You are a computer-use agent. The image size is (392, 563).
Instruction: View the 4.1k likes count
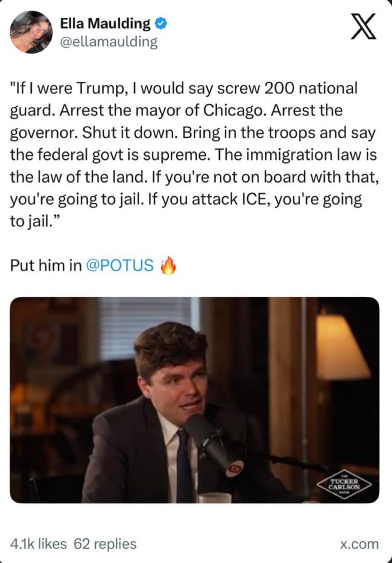click(39, 543)
